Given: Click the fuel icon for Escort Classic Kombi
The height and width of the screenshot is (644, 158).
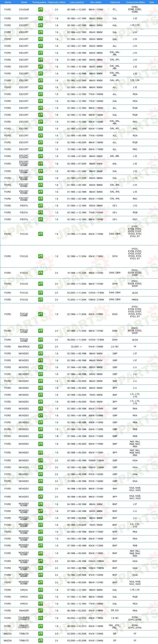Looking at the screenshot, I should point(40,164).
